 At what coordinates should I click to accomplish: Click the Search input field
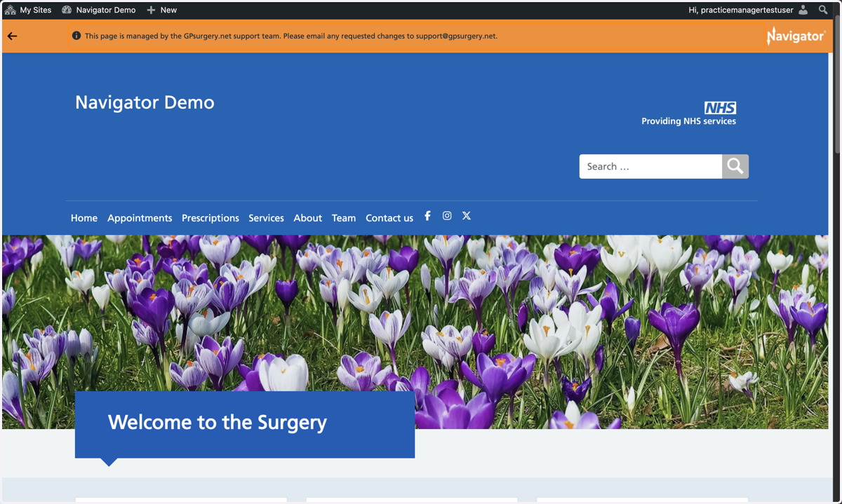point(650,166)
